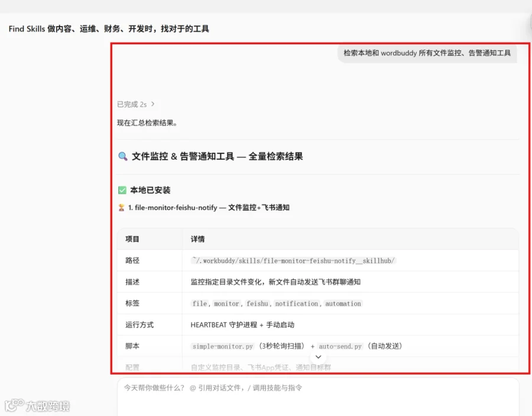Click the scroll-down chevron button above the input
The image size is (532, 416).
(x=318, y=357)
